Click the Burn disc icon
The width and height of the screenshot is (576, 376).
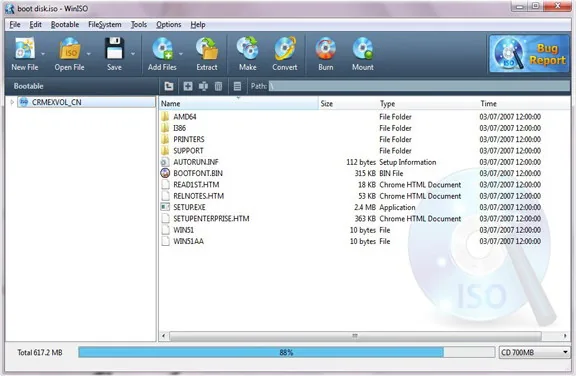tap(325, 48)
